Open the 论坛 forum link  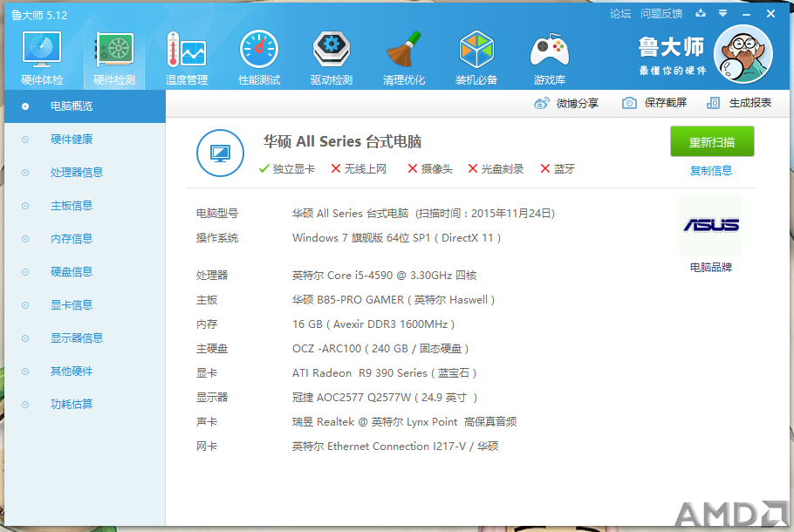(x=620, y=14)
